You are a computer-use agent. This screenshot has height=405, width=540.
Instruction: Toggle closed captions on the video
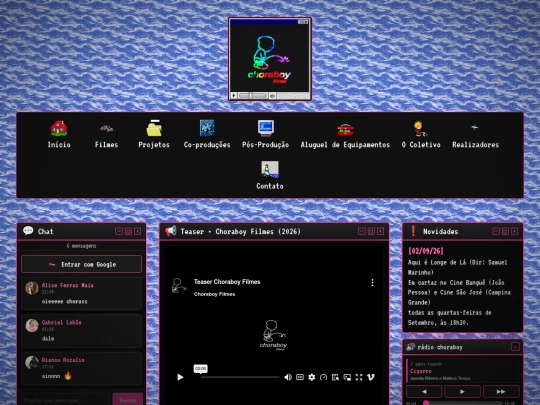[x=300, y=377]
